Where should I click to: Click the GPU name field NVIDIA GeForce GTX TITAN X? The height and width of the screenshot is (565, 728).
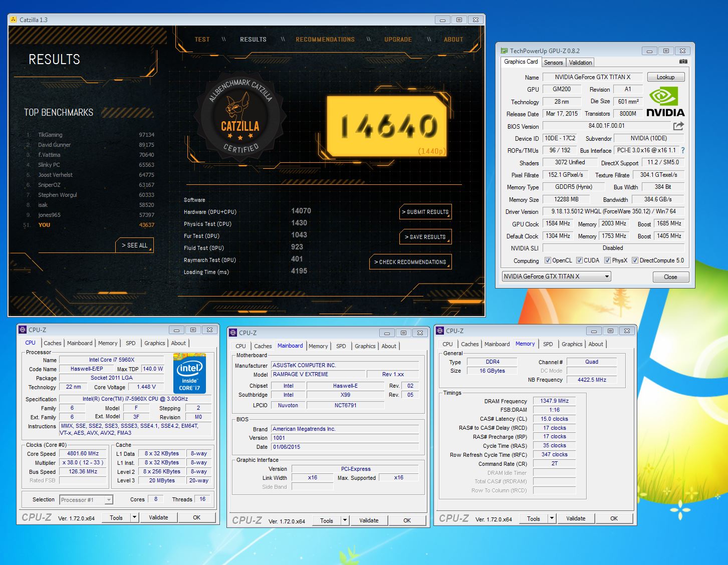pyautogui.click(x=592, y=77)
